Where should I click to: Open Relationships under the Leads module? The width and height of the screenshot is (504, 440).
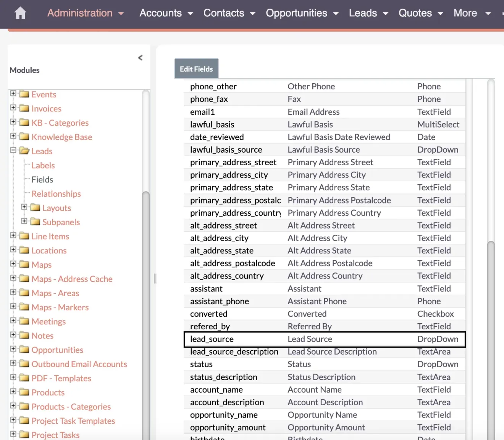[56, 193]
